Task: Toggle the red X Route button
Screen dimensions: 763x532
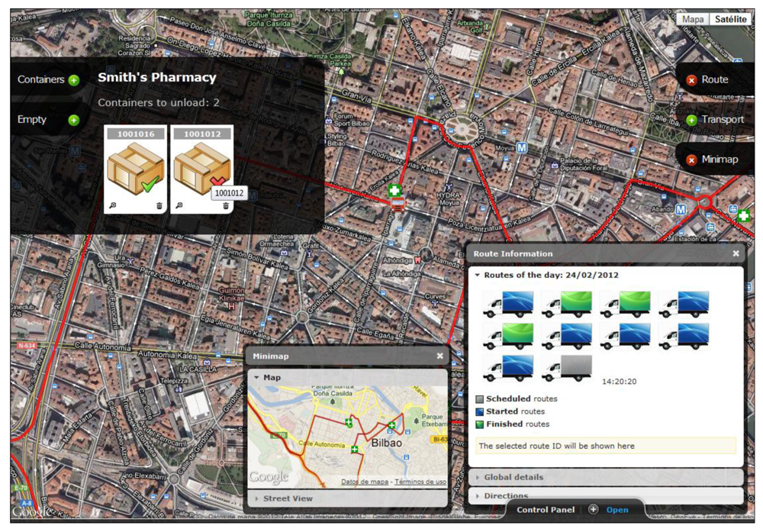Action: (691, 80)
